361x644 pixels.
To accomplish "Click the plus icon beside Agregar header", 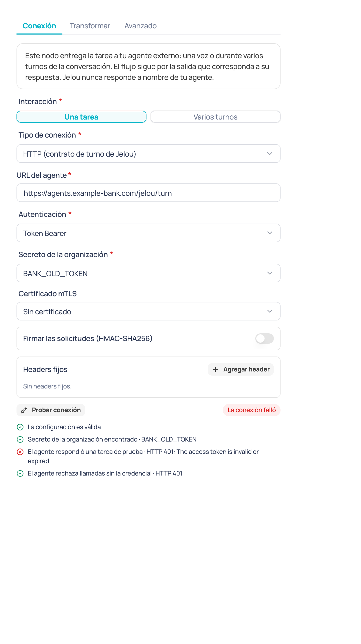I will 216,369.
